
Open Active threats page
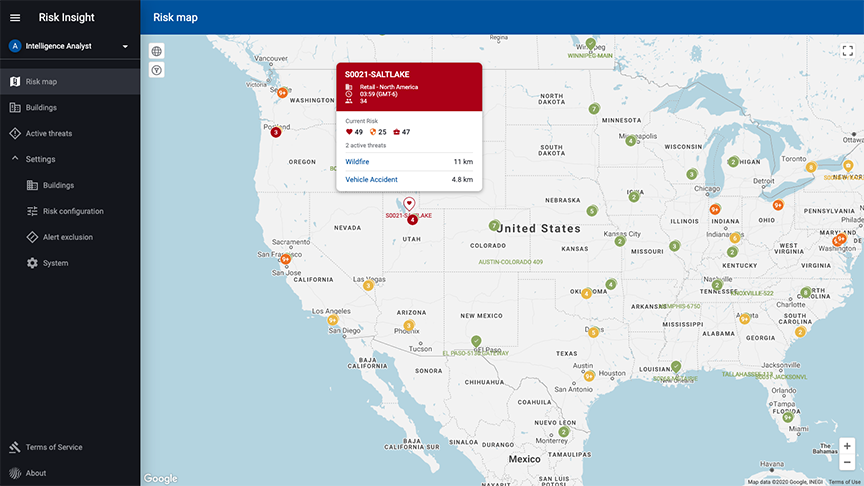click(x=48, y=133)
